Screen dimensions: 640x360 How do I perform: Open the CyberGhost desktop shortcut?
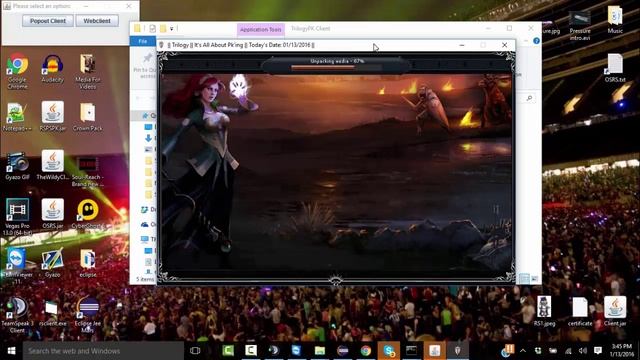click(x=88, y=214)
